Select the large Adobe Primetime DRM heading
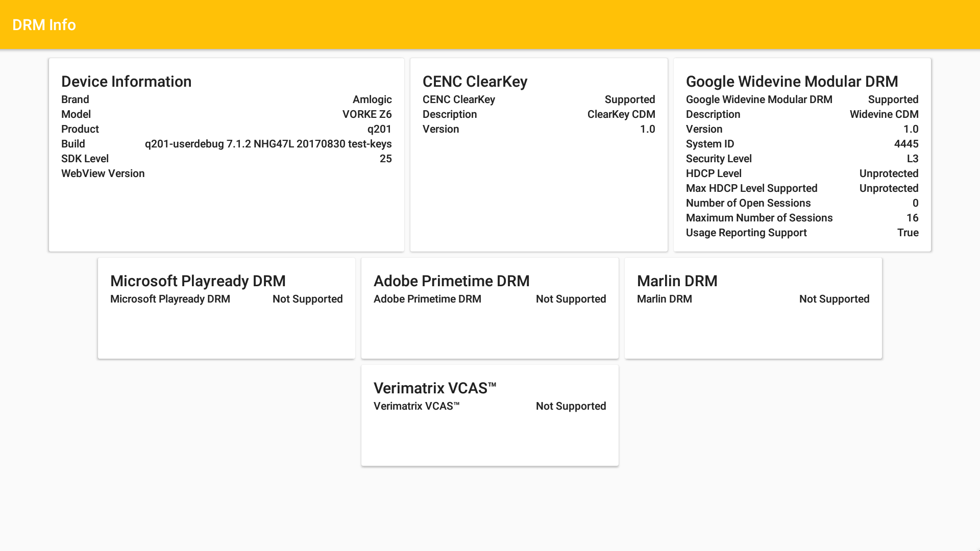This screenshot has width=980, height=551. [452, 281]
